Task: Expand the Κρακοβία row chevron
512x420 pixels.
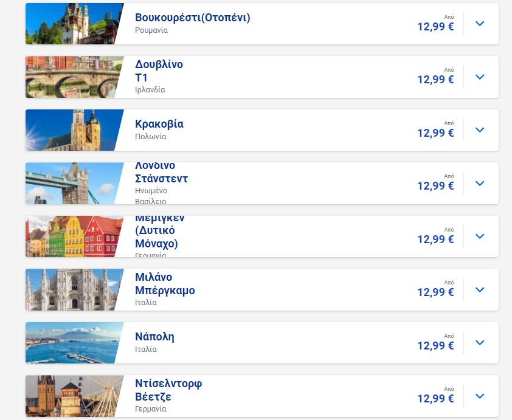Action: pos(480,130)
